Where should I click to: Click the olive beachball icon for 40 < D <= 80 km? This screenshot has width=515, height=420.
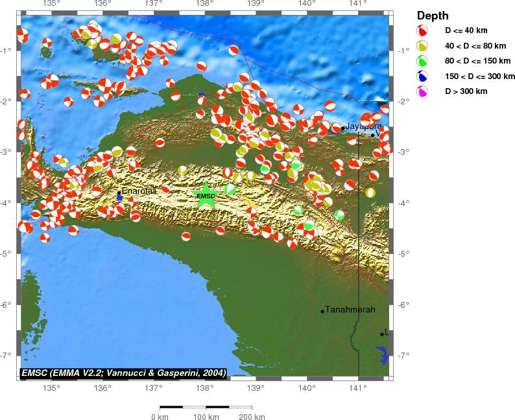click(x=422, y=45)
